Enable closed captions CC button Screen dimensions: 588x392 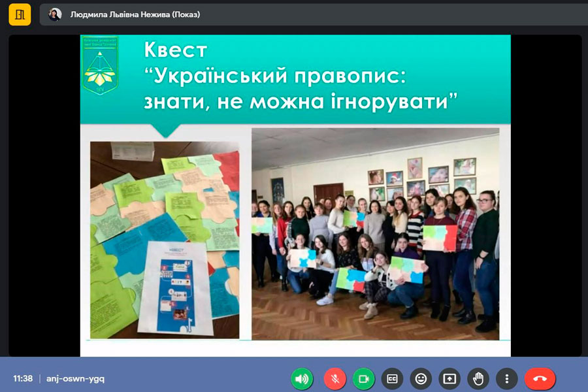tap(392, 379)
